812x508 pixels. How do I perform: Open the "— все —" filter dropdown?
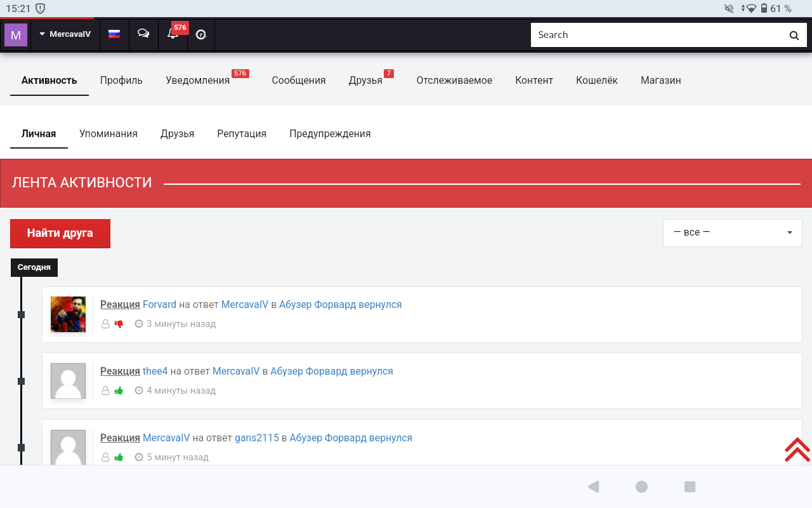tap(732, 232)
